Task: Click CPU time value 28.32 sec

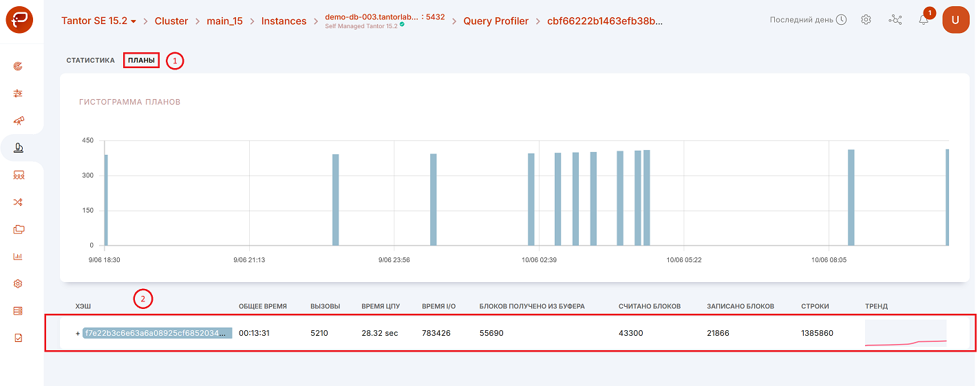Action: pyautogui.click(x=380, y=333)
